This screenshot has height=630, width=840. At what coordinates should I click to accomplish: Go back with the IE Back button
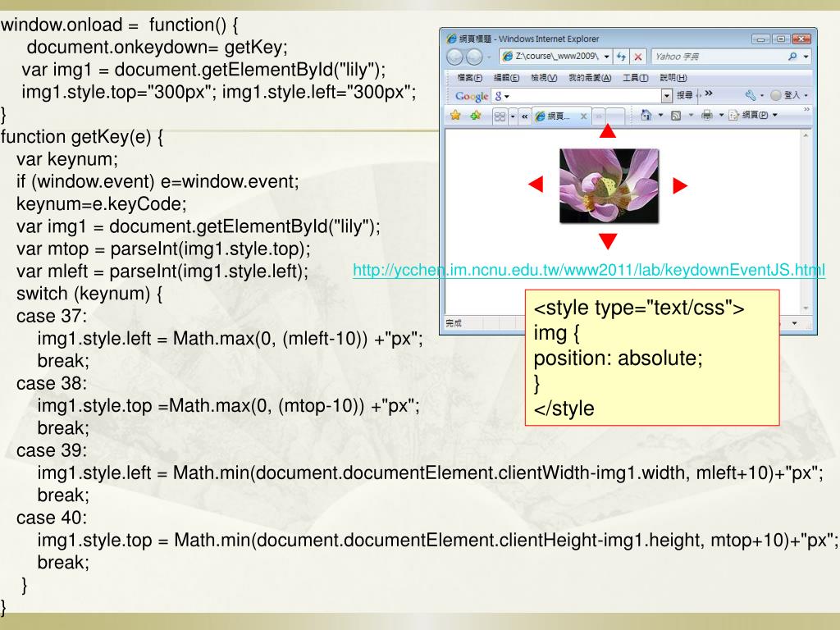(454, 57)
